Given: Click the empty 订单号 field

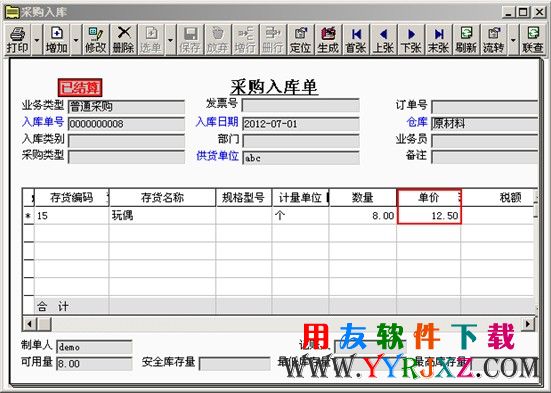Looking at the screenshot, I should tap(485, 107).
